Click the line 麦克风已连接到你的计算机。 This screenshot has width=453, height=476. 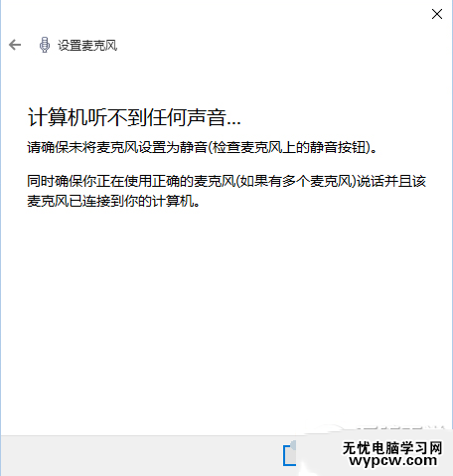pos(113,201)
